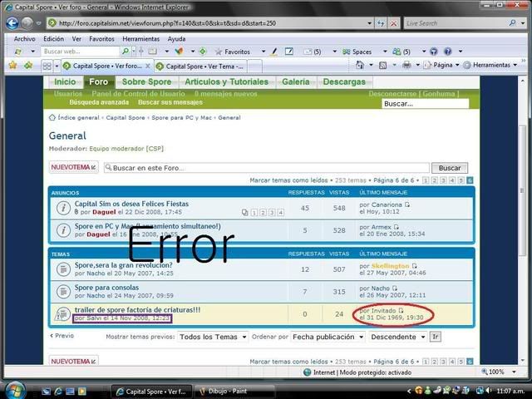Select the Descargas navigation tab
This screenshot has height=399, width=532.
(x=343, y=82)
